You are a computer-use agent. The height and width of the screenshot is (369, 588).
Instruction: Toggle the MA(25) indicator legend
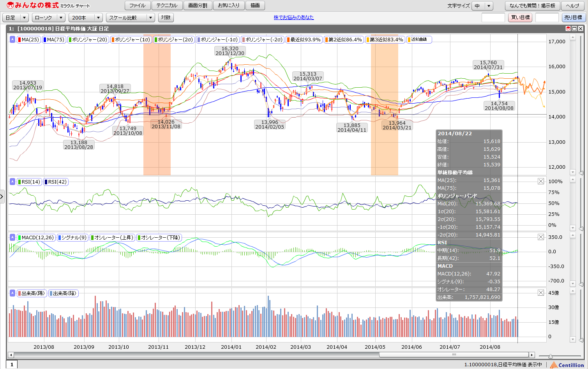28,39
